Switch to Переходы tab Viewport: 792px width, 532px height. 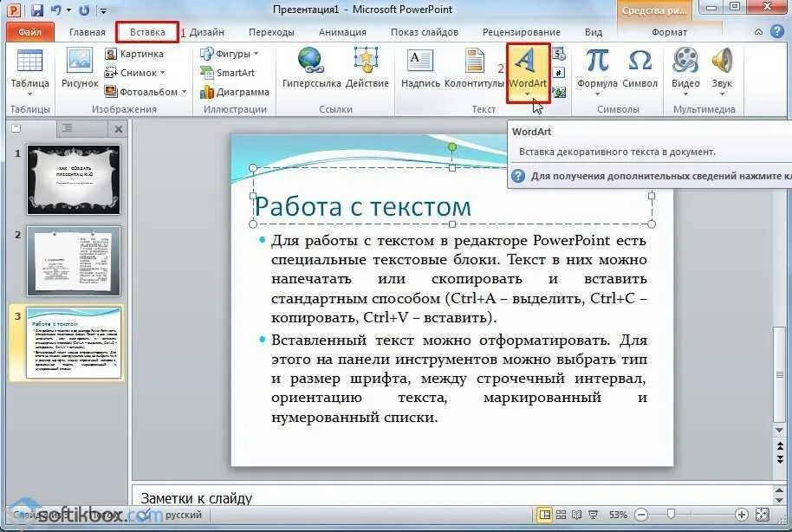tap(271, 32)
